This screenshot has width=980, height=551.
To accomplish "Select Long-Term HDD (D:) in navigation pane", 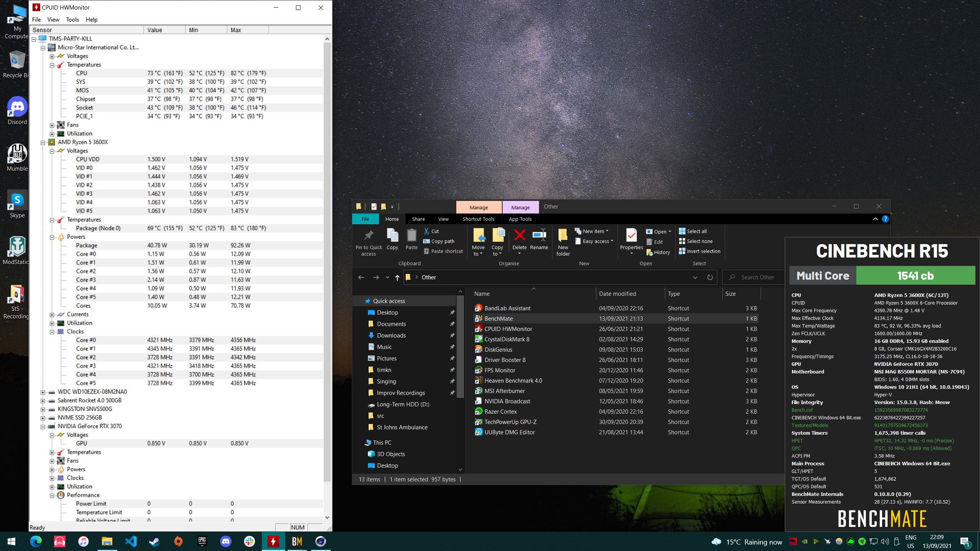I will (403, 404).
